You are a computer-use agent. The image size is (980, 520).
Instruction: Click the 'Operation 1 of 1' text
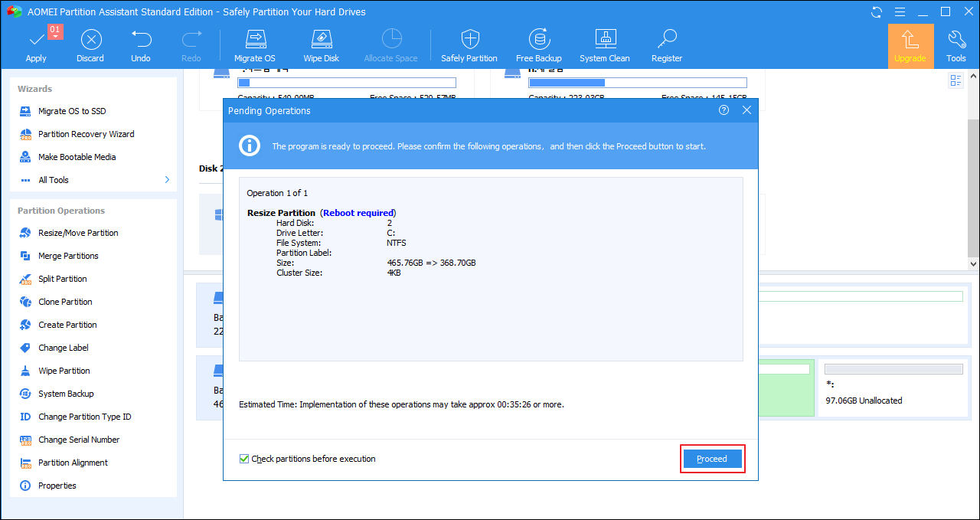[277, 193]
